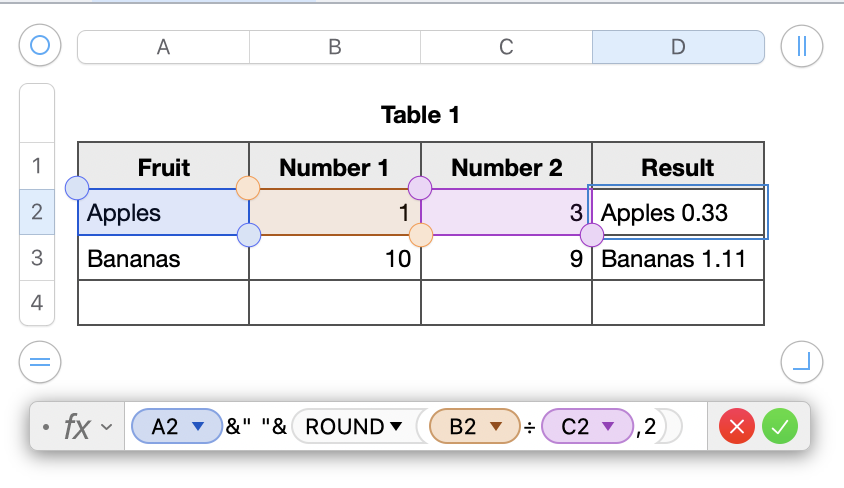Click the Bananas 1.11 result cell
Viewport: 844px width, 488px height.
click(x=678, y=259)
